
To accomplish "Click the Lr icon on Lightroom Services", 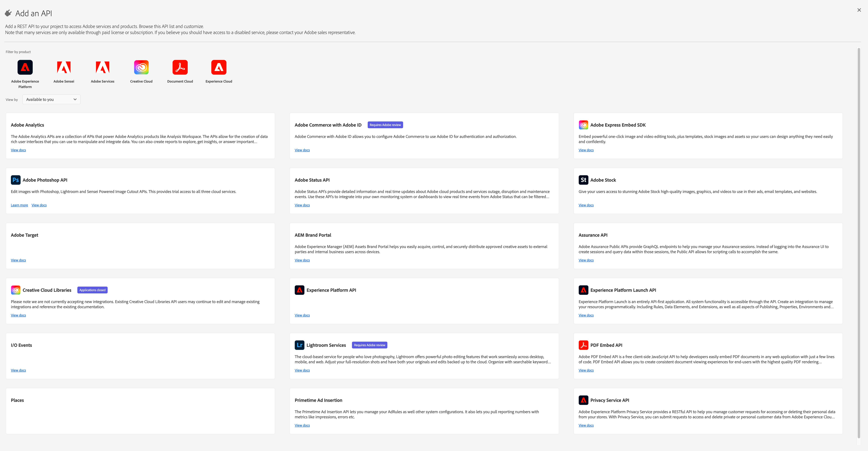I will click(x=299, y=345).
